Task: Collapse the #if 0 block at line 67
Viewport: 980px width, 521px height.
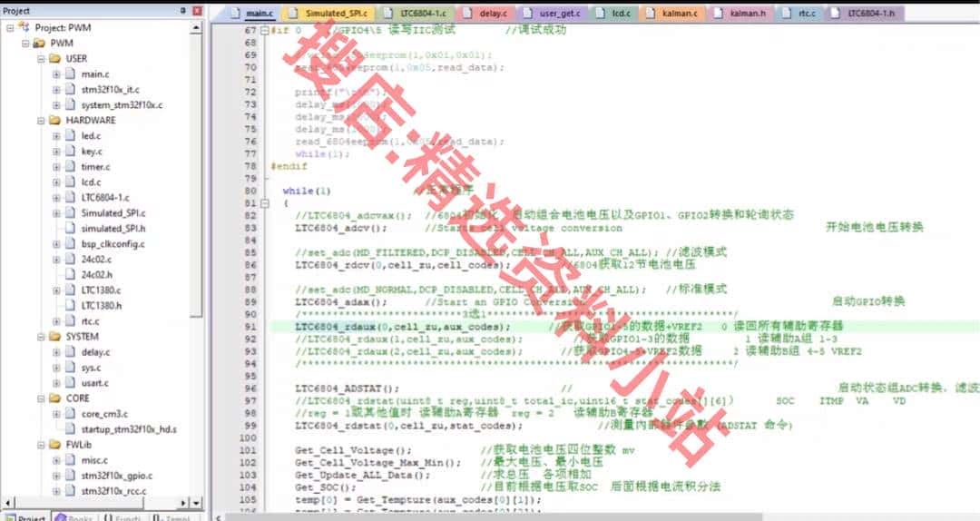Action: [x=264, y=30]
